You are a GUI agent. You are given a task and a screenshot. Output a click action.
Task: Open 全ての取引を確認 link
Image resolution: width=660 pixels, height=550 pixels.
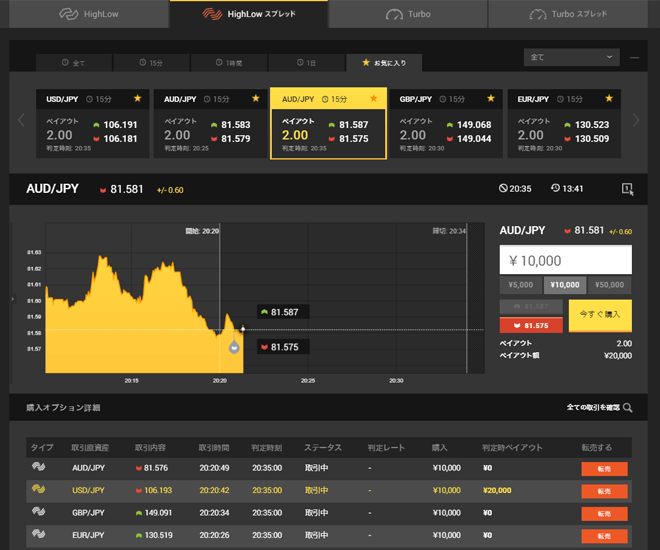[x=593, y=407]
